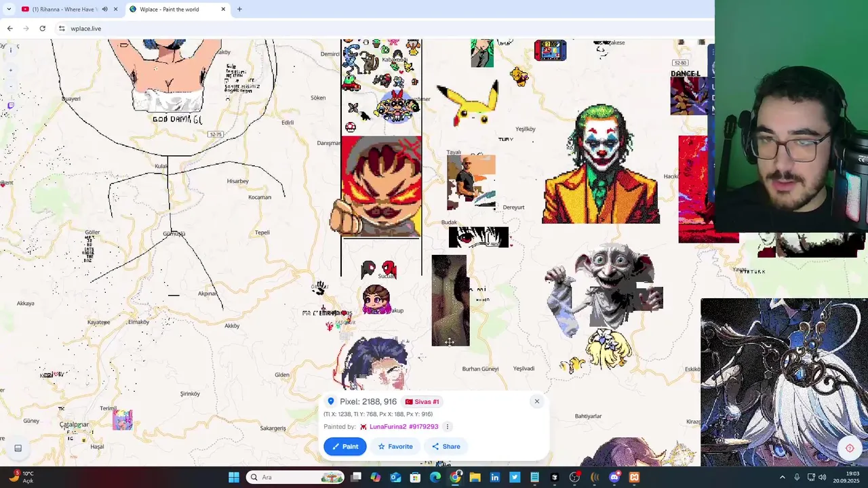Image resolution: width=868 pixels, height=488 pixels.
Task: Click the bottom-left map icon button
Action: click(18, 448)
